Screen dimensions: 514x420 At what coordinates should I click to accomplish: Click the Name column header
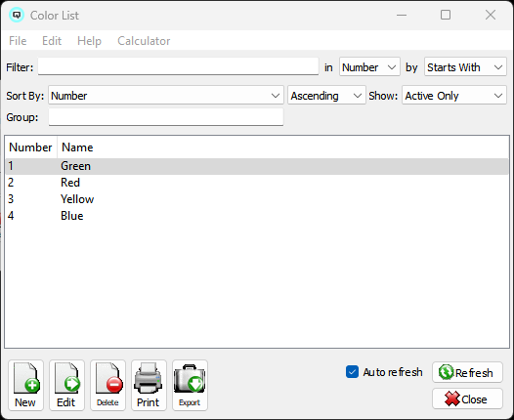tap(77, 147)
